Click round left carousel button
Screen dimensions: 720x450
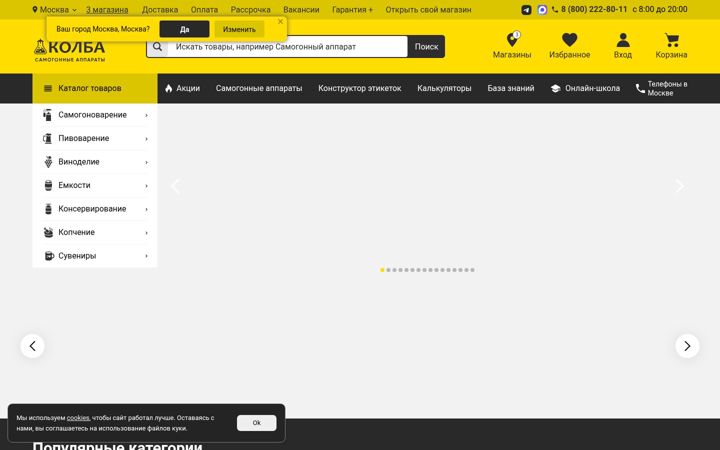[33, 346]
